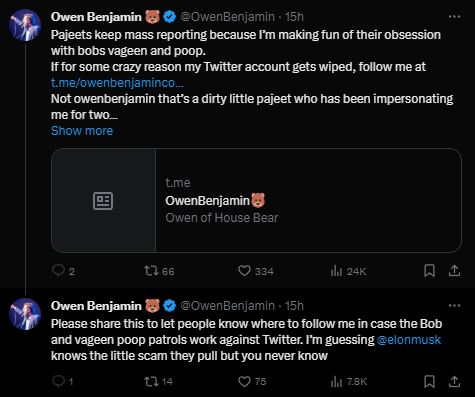Open Owen Benjamin's avatar on first tweet
Viewport: 475px width, 397px height.
25,25
